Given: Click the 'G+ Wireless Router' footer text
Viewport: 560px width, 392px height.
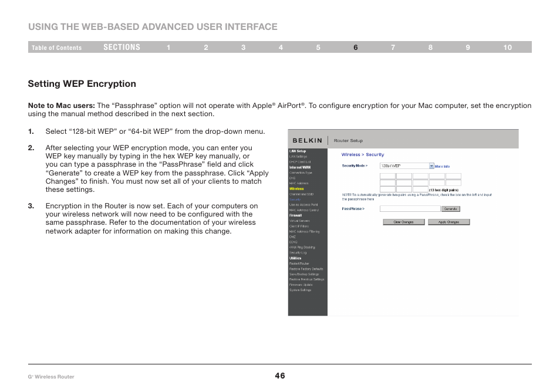Looking at the screenshot, I should pos(51,377).
